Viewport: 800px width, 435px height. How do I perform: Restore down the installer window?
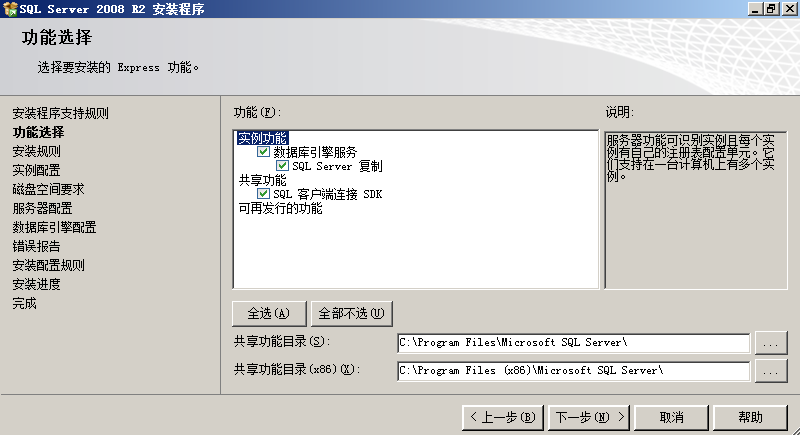click(770, 9)
